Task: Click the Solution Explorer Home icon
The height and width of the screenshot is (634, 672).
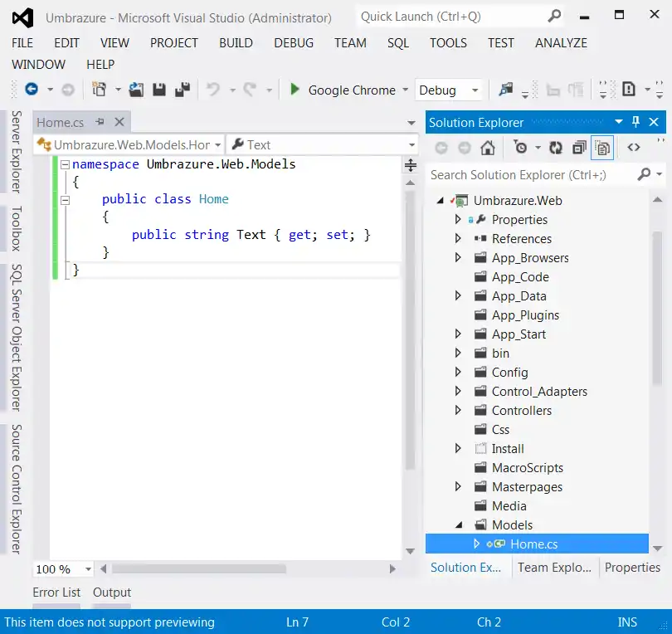Action: (x=488, y=148)
